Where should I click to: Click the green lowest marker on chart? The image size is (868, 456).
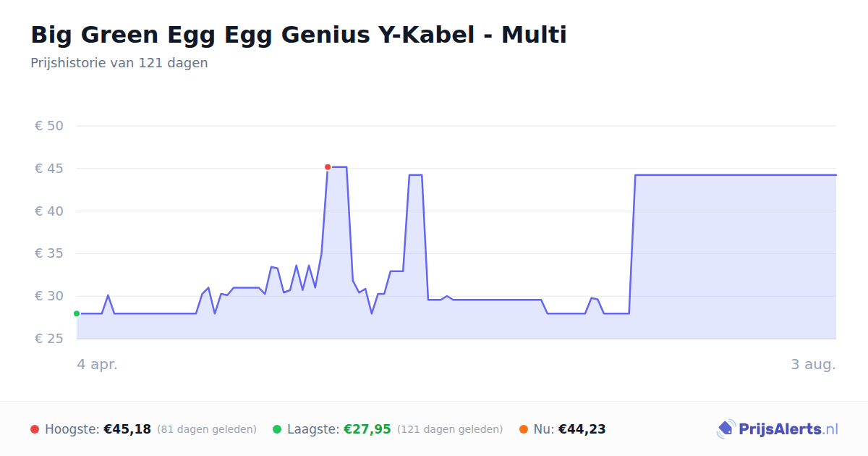click(x=77, y=313)
